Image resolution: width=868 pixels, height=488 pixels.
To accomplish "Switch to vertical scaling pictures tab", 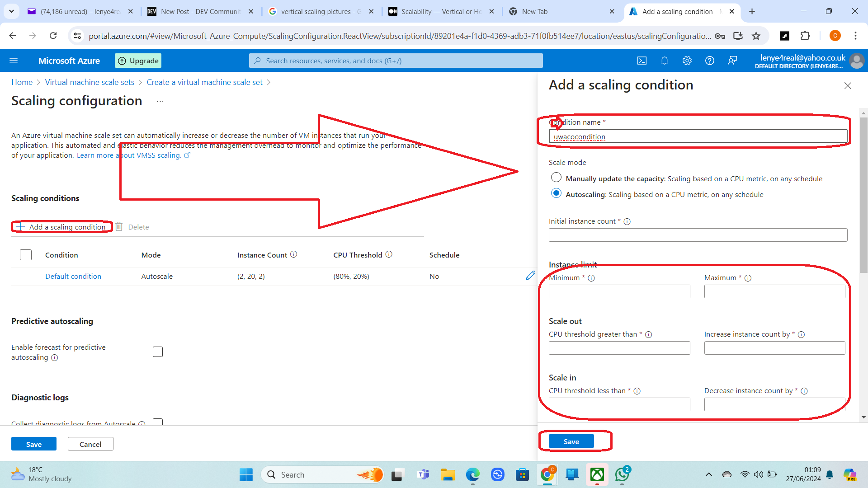I will tap(320, 11).
